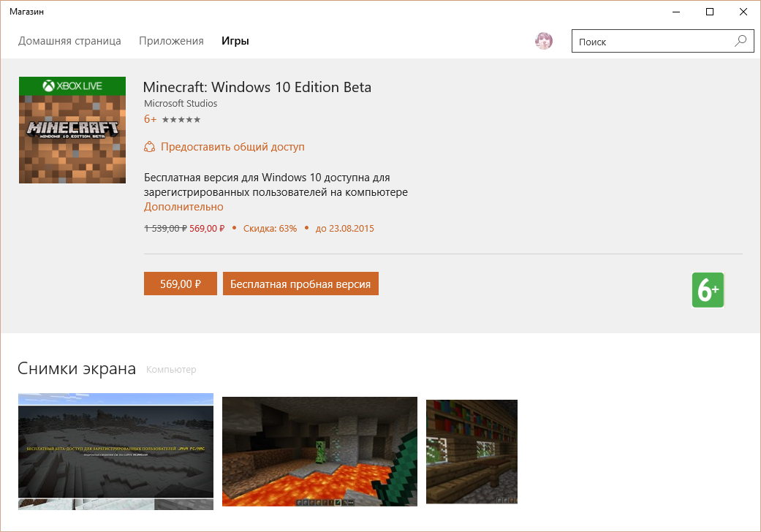
Task: Click the orange 6+ rating text
Action: [x=150, y=119]
